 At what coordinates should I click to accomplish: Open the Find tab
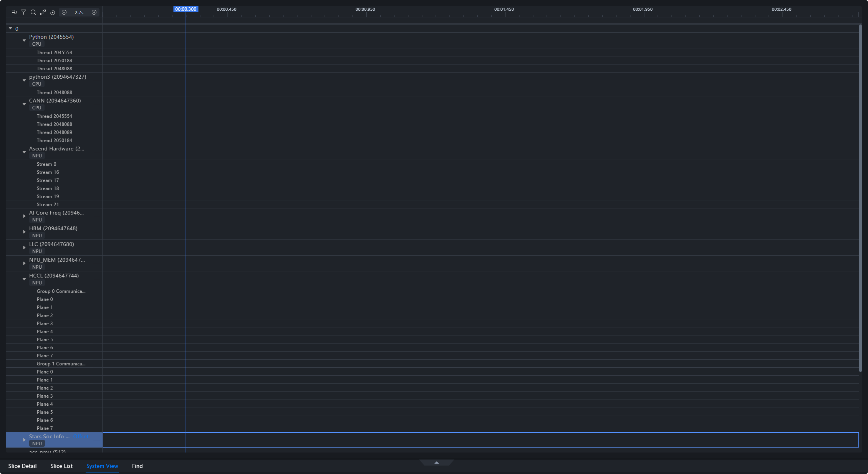(137, 466)
